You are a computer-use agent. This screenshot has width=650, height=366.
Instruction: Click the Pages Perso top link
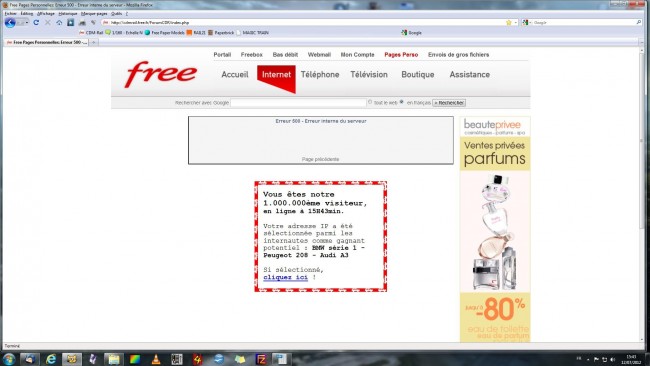[401, 55]
